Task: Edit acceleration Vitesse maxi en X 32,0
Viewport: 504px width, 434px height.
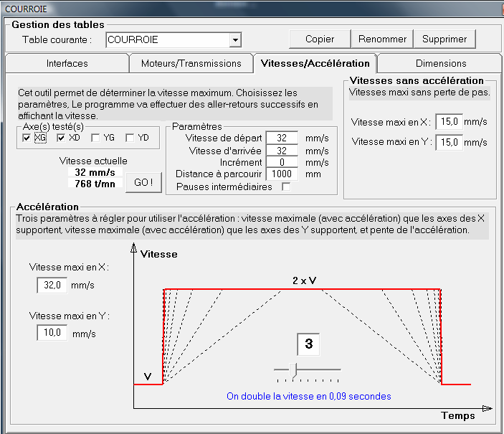Action: pos(52,285)
